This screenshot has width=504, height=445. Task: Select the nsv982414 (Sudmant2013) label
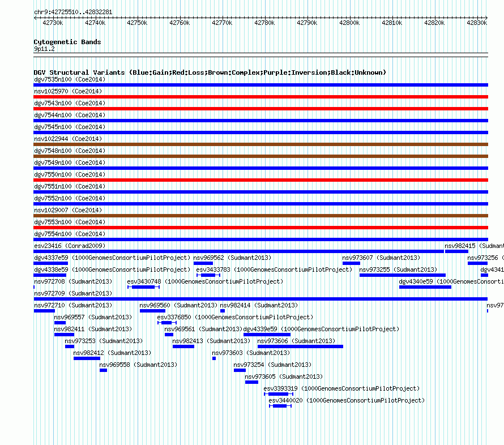[x=259, y=305]
